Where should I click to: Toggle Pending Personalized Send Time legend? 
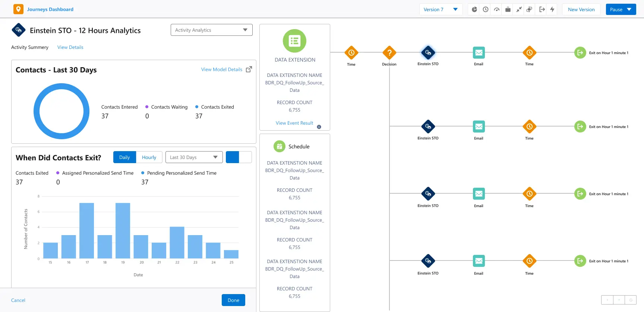pos(179,173)
